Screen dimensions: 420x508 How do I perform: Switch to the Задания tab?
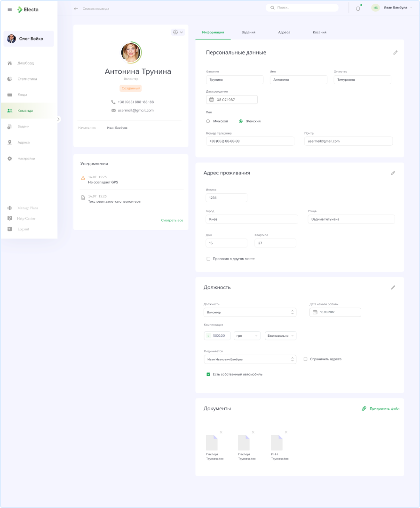tap(248, 32)
